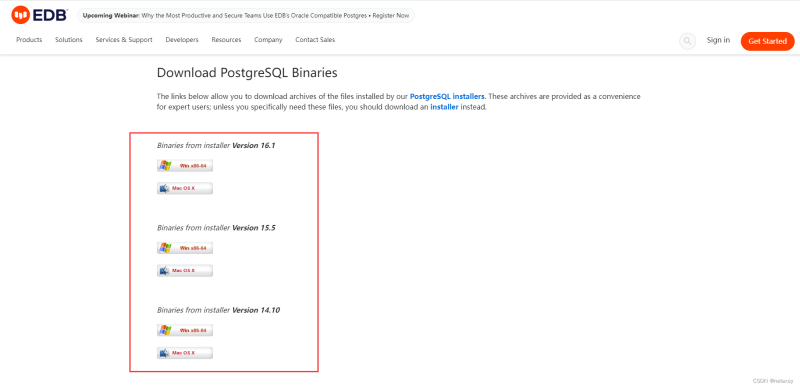
Task: Go to Contact Sales
Action: [315, 40]
